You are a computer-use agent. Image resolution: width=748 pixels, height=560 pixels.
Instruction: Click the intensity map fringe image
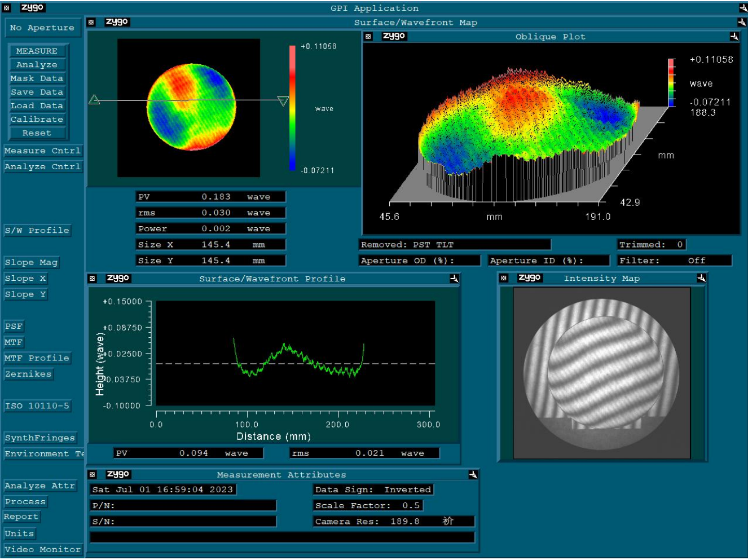point(602,373)
